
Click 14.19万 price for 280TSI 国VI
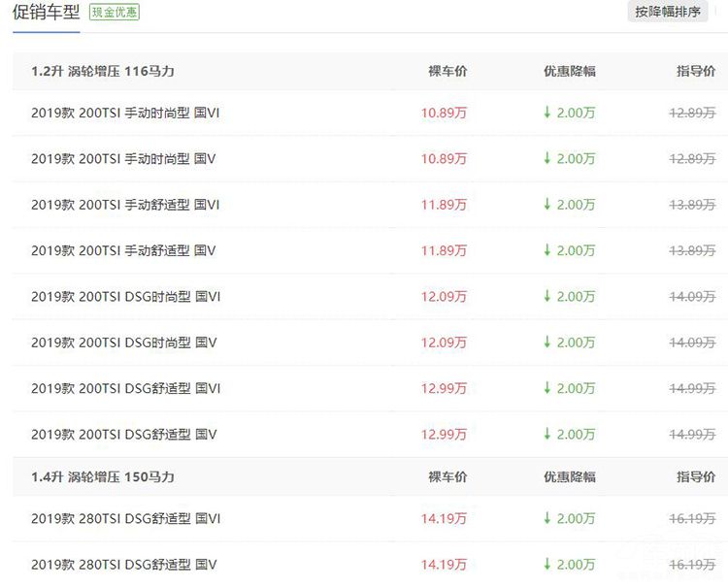pos(444,518)
